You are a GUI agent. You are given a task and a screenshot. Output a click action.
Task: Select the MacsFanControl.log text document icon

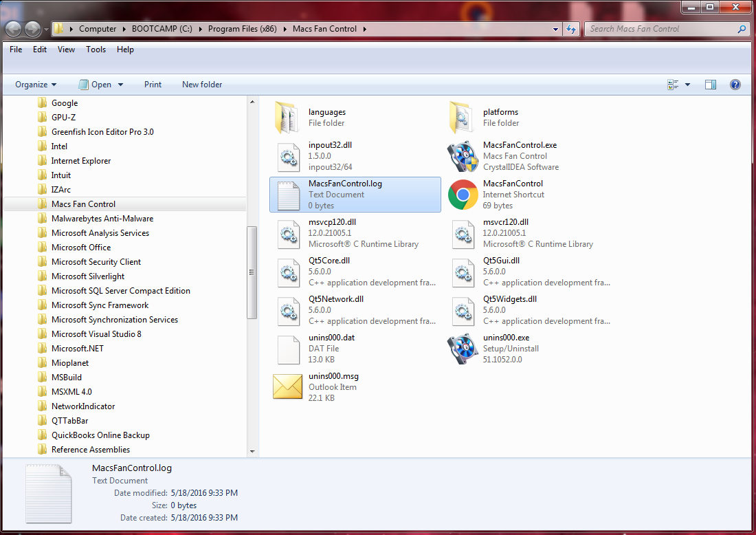coord(289,195)
